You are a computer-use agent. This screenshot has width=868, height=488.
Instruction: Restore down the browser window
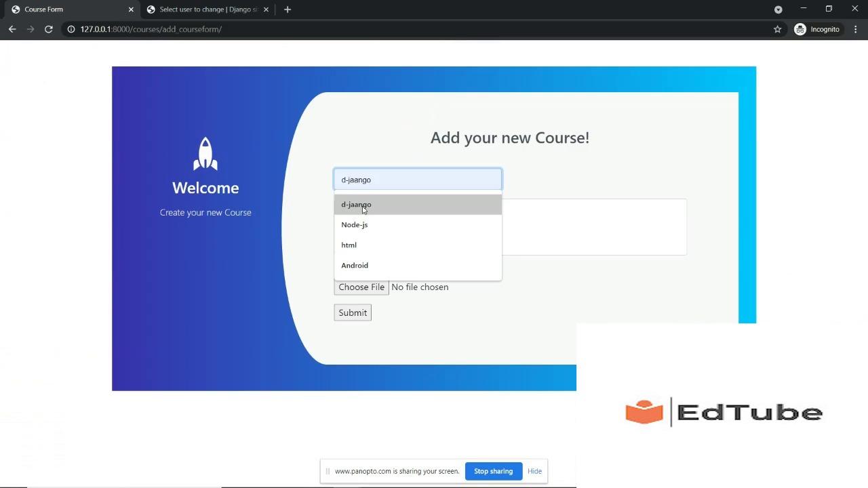829,9
